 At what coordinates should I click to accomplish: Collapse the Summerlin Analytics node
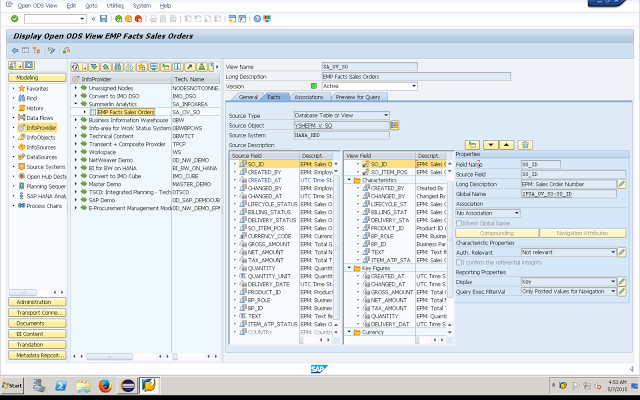click(x=76, y=104)
